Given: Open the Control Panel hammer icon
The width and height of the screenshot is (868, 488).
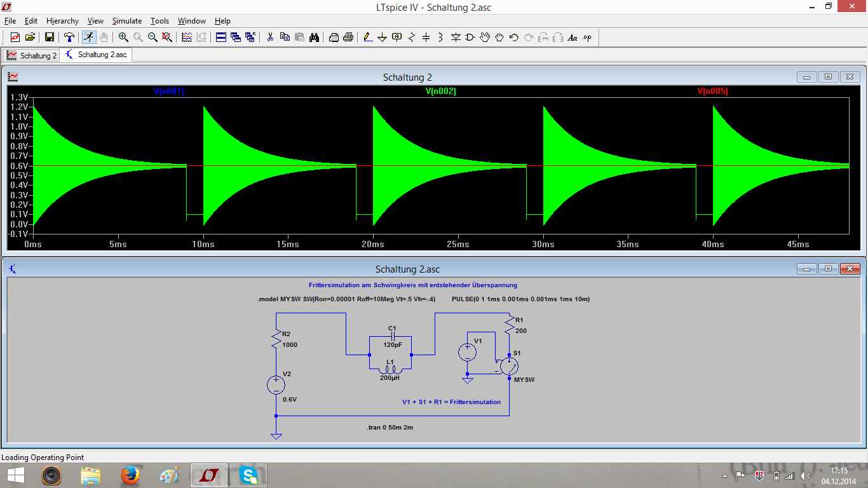Looking at the screenshot, I should coord(69,37).
